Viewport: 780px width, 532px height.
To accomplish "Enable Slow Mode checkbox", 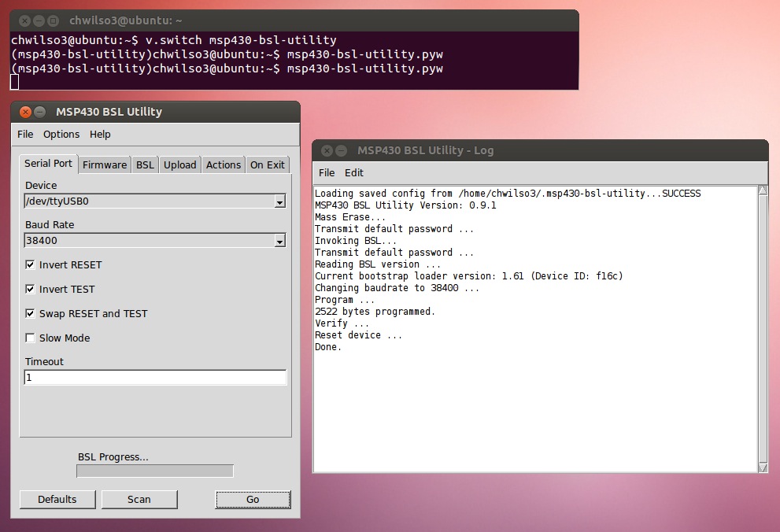I will (x=31, y=338).
